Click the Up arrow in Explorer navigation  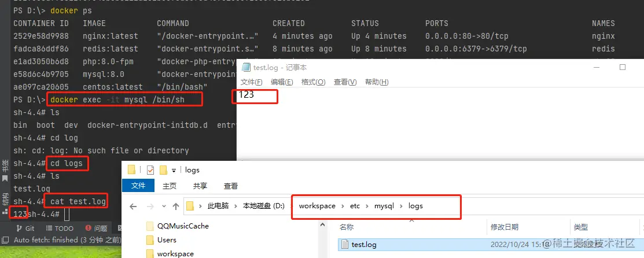[x=176, y=207]
